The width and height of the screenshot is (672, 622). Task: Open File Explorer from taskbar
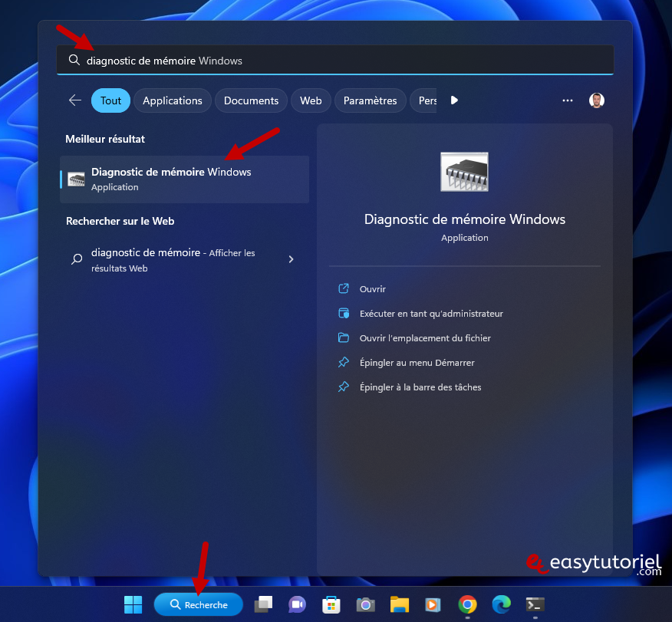click(x=400, y=604)
